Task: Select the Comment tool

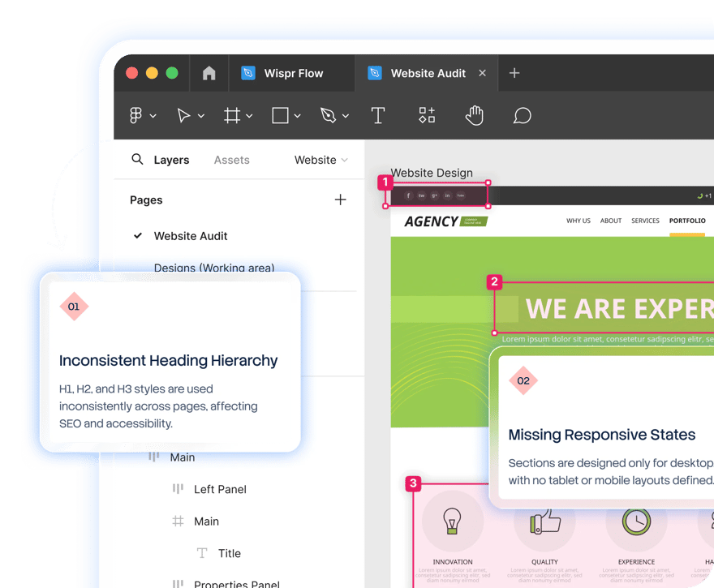Action: click(x=523, y=116)
